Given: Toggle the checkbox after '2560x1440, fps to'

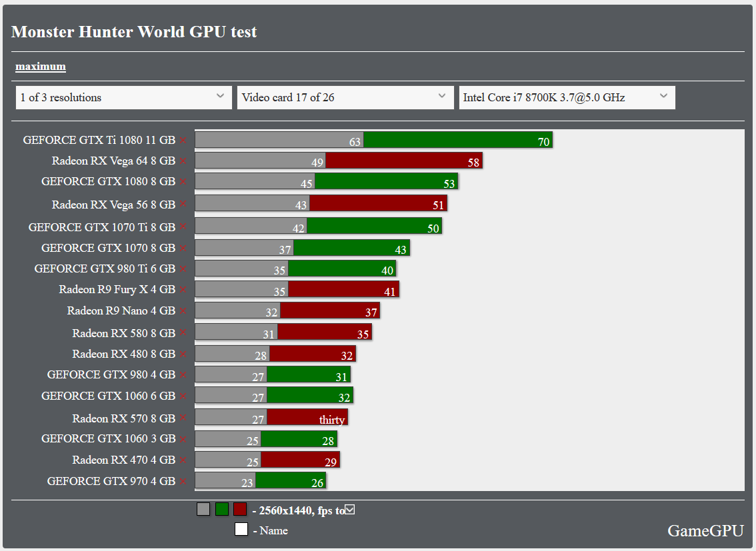Looking at the screenshot, I should click(x=350, y=510).
